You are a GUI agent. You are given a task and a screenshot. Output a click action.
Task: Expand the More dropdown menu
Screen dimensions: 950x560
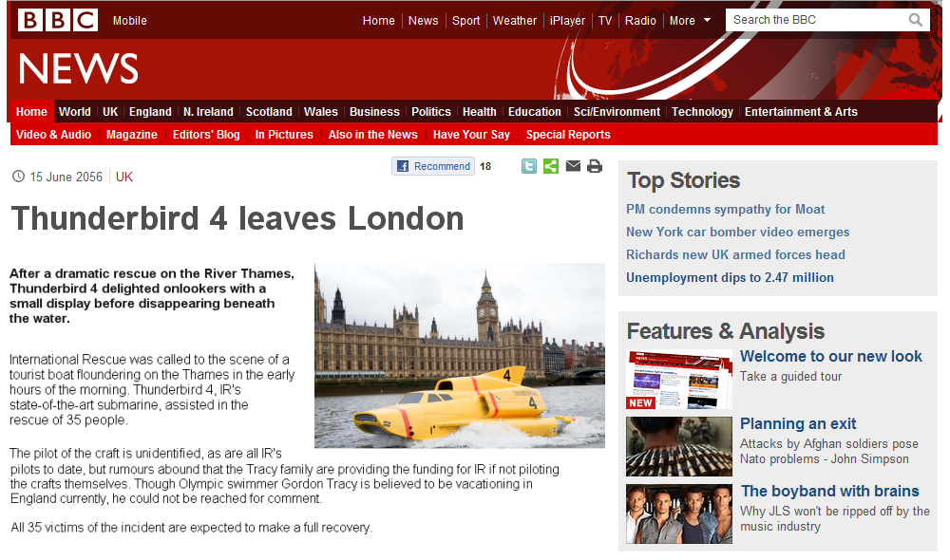coord(690,21)
